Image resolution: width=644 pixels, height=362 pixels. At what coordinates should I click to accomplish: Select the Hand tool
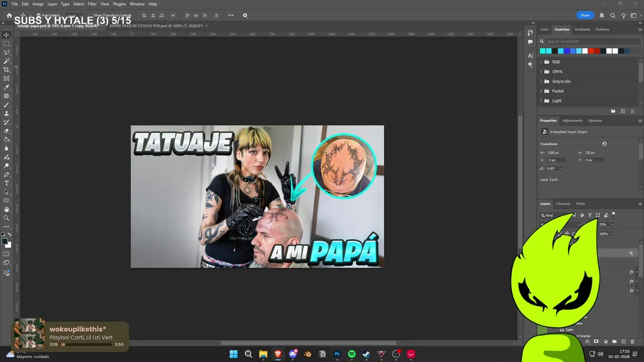coord(7,209)
